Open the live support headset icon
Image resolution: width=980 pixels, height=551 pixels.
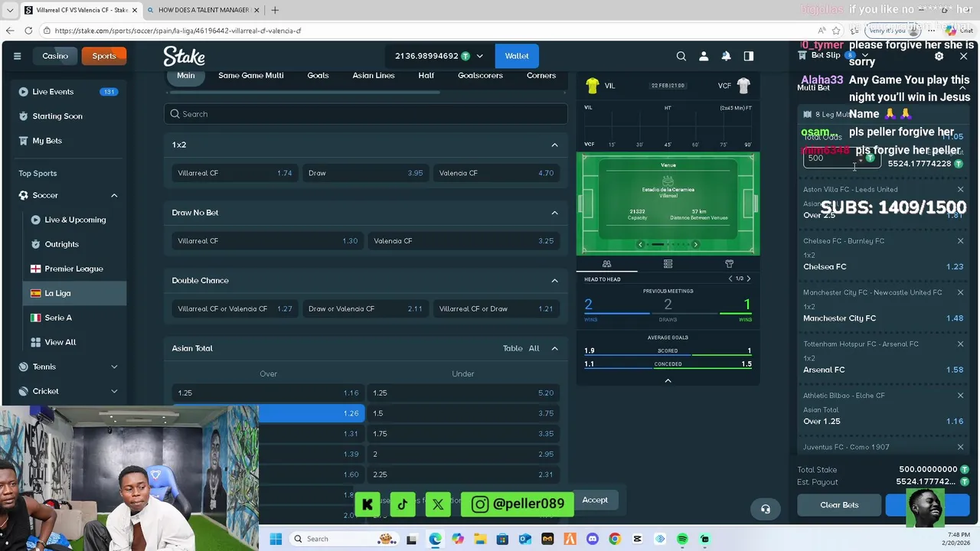click(x=766, y=509)
